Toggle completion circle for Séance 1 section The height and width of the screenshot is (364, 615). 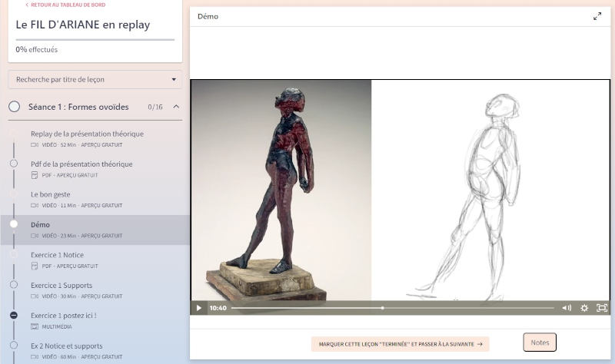click(x=15, y=107)
